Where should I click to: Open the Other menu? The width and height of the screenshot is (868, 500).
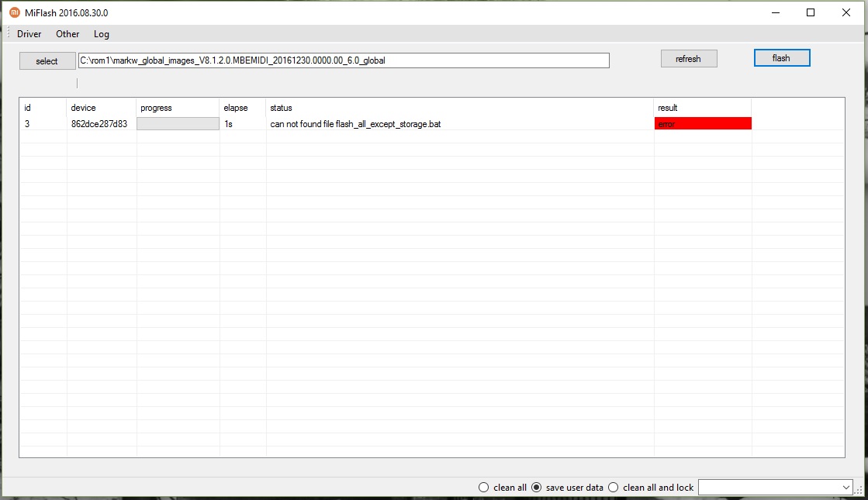click(x=67, y=34)
